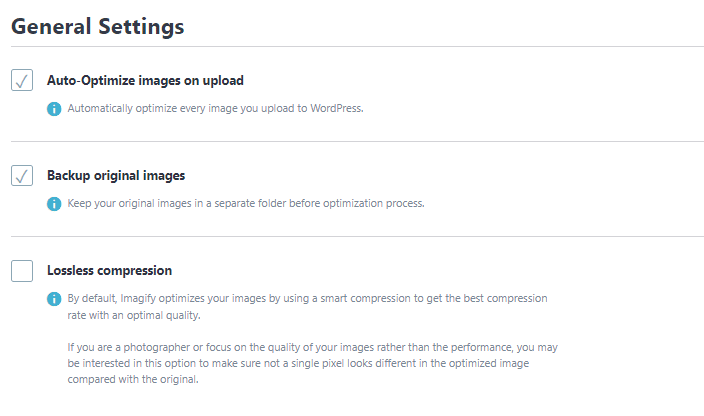Image resolution: width=704 pixels, height=416 pixels.
Task: Click the 'Auto-Optimize images on upload' label
Action: pos(145,80)
